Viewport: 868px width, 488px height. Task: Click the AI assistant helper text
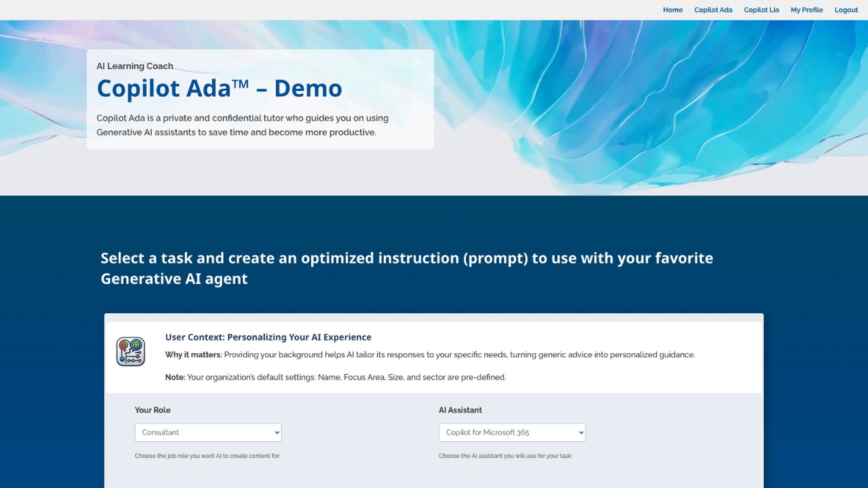[505, 456]
